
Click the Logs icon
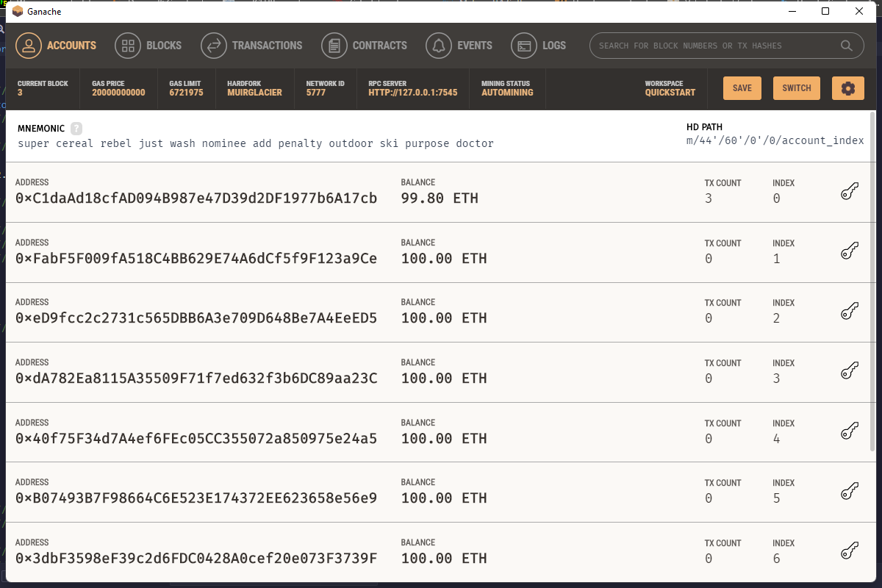(x=525, y=45)
